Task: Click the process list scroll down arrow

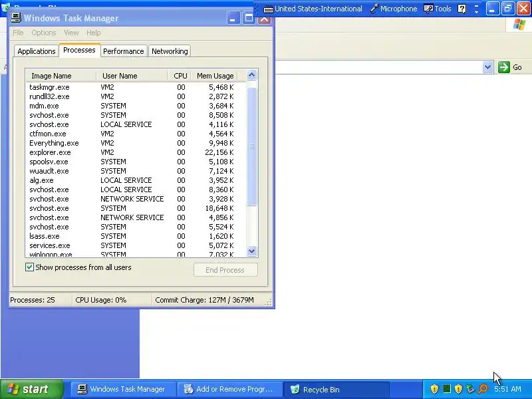Action: pyautogui.click(x=252, y=251)
